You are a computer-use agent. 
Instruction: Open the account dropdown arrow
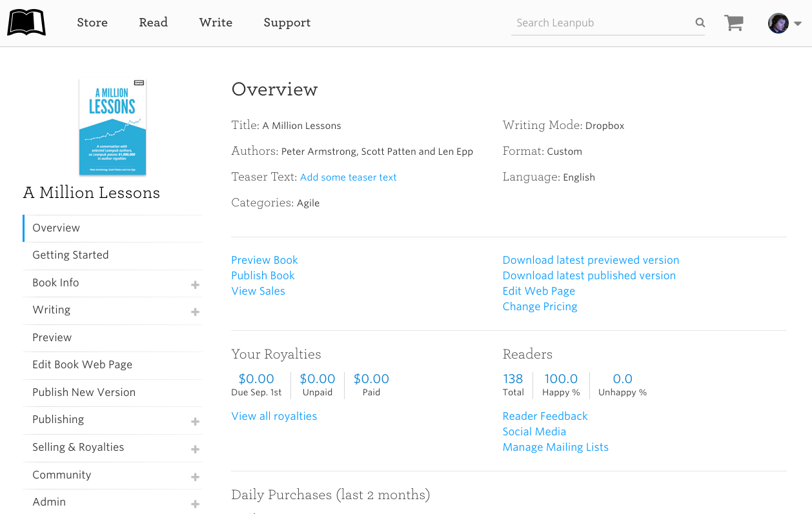[798, 23]
